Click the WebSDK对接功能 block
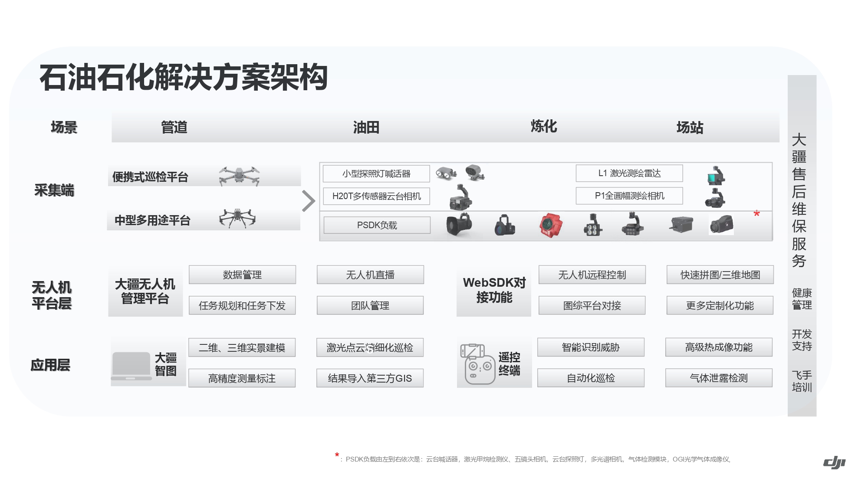This screenshot has height=488, width=868. [494, 291]
